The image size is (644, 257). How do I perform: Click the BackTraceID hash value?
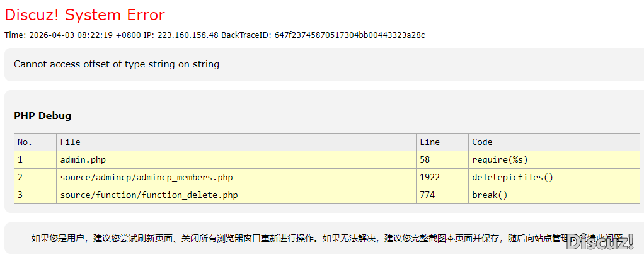[x=350, y=35]
